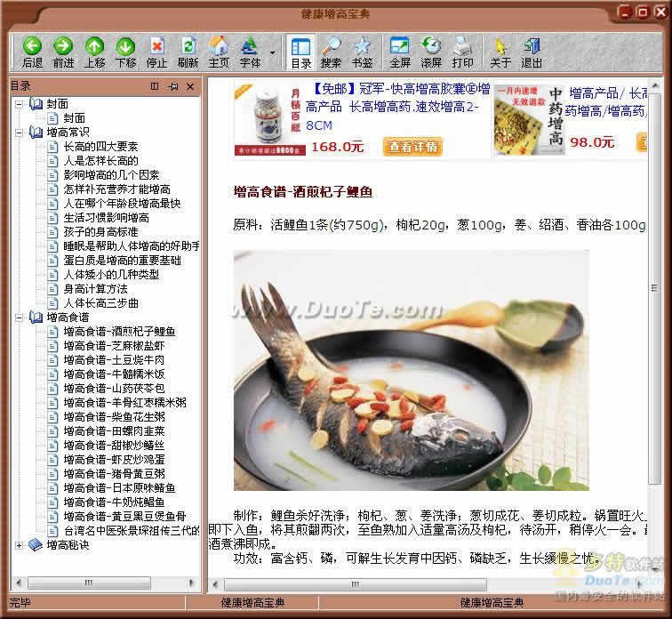Toggle the 目录 (Contents) panel button
The image size is (672, 619).
point(301,52)
